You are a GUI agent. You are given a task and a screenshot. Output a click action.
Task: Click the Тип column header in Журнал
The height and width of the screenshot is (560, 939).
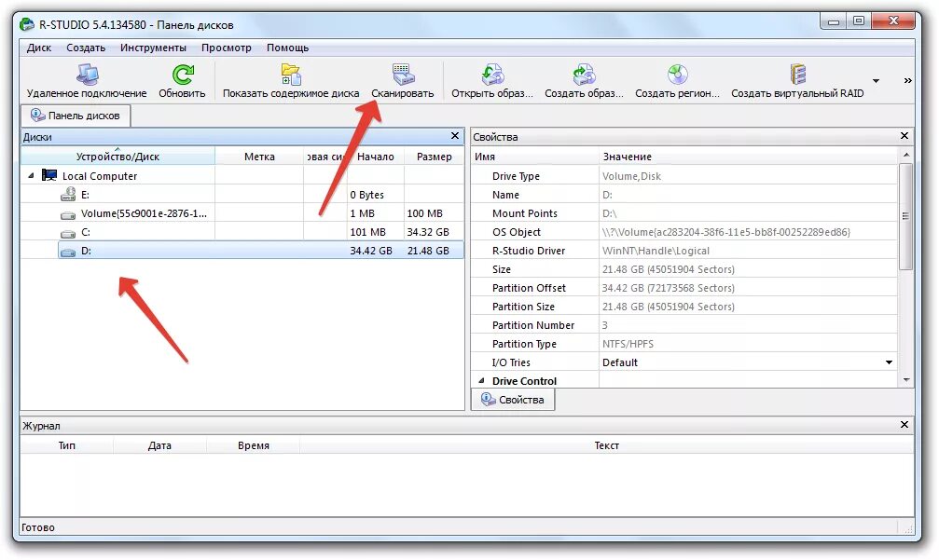[x=66, y=445]
